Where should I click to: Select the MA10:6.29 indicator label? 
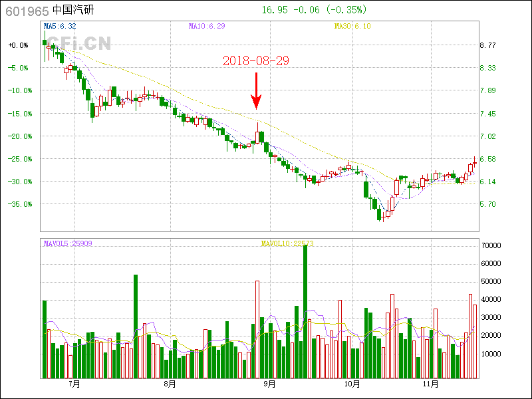click(207, 26)
